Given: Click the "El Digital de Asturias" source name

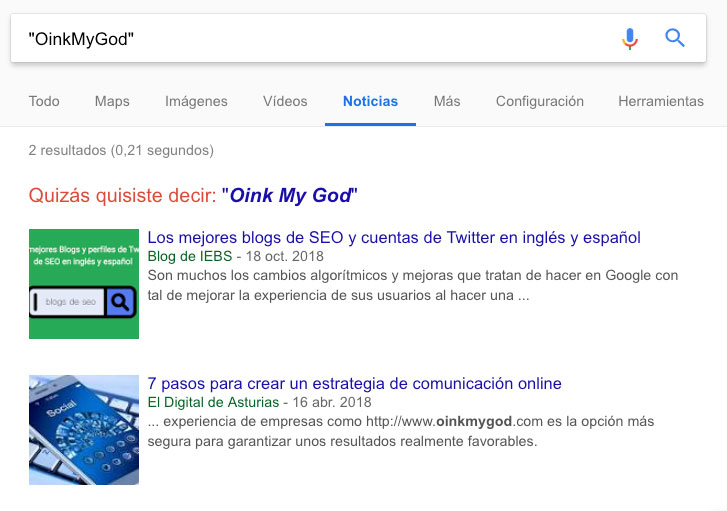Looking at the screenshot, I should point(213,402).
